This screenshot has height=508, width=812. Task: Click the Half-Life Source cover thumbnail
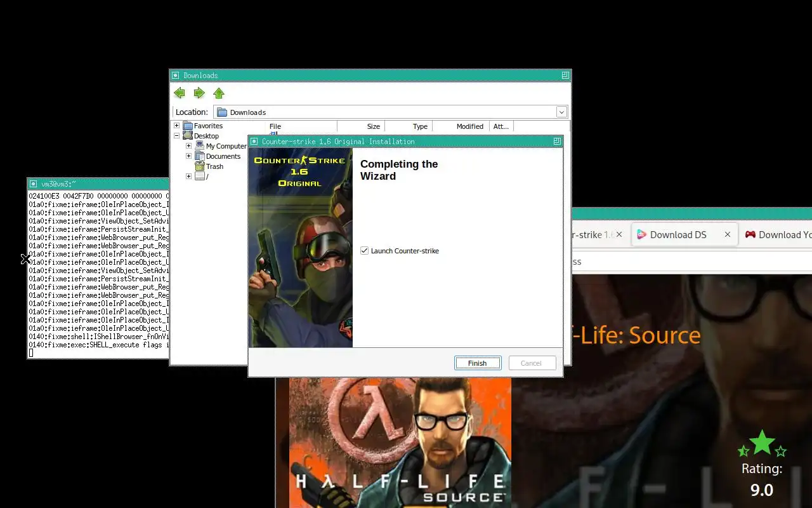[x=400, y=443]
